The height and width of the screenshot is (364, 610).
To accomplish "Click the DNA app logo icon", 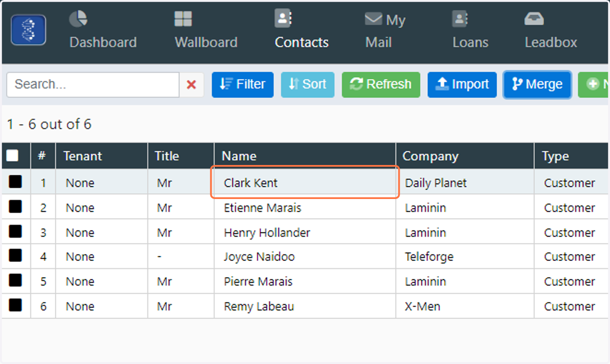I will point(28,30).
